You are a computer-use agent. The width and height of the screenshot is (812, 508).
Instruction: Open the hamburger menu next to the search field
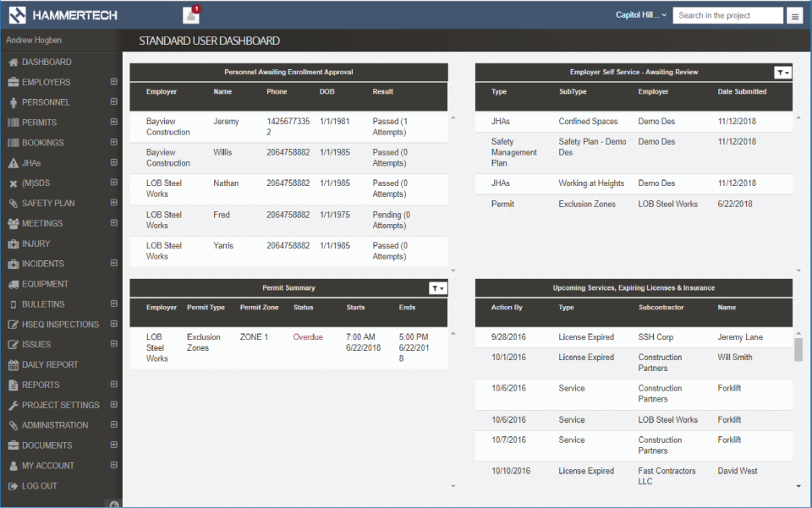click(794, 16)
